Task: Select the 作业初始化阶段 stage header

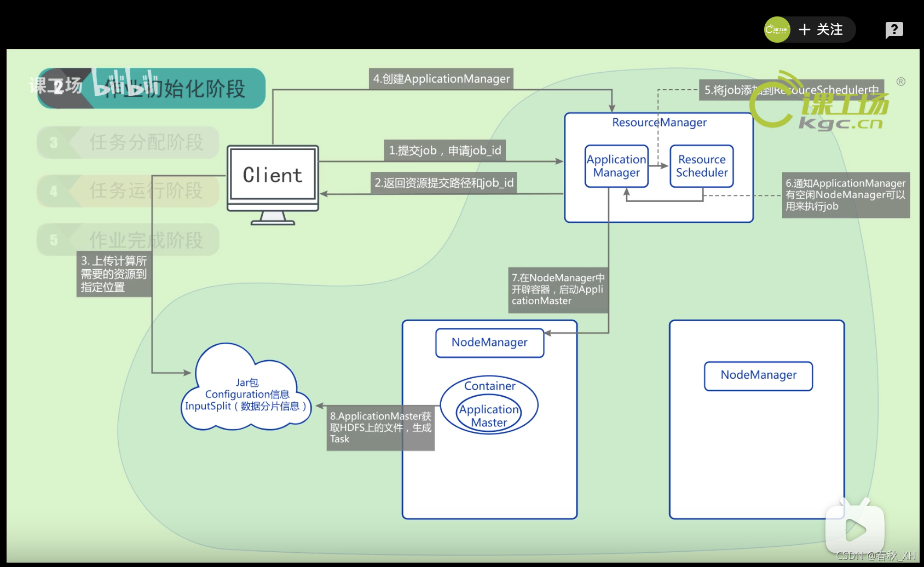Action: [152, 88]
